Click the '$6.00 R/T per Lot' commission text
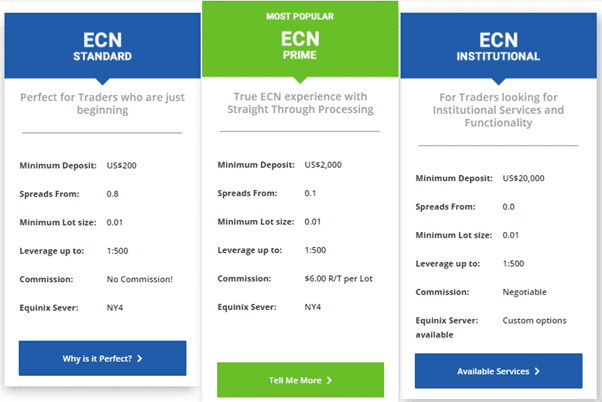The width and height of the screenshot is (602, 402). coord(338,278)
